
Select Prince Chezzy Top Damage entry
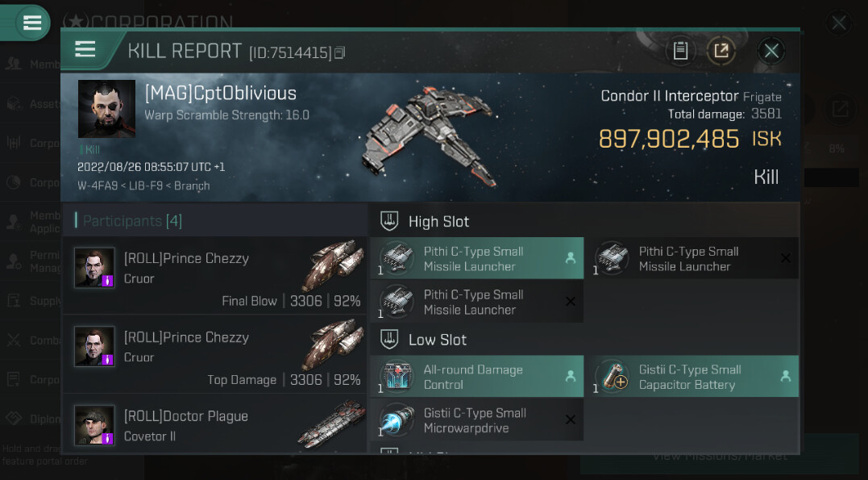click(215, 354)
